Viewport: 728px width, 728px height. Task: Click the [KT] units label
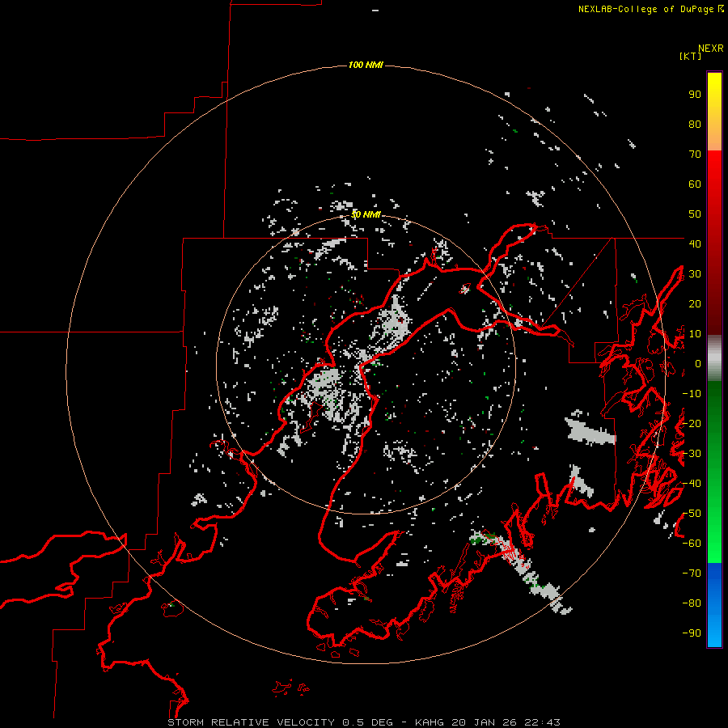pos(691,56)
